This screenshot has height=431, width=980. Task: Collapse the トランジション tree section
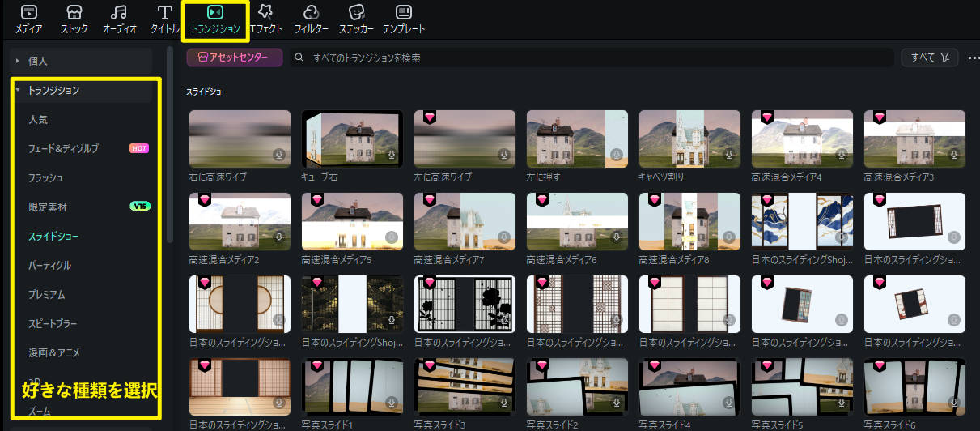(18, 91)
